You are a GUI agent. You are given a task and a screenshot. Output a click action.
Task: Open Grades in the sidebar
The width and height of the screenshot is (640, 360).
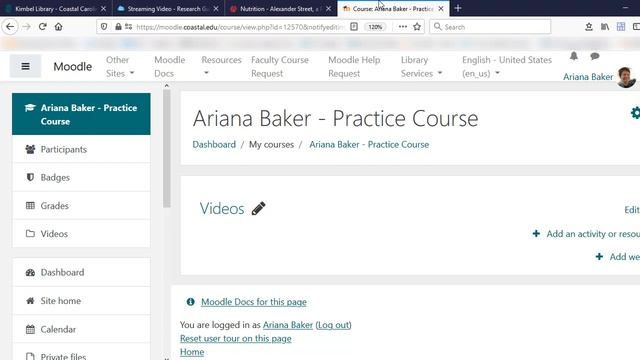(x=81, y=206)
